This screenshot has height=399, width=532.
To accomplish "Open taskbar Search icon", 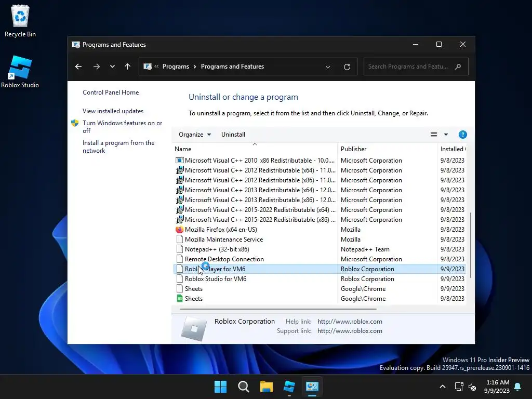I will click(243, 387).
